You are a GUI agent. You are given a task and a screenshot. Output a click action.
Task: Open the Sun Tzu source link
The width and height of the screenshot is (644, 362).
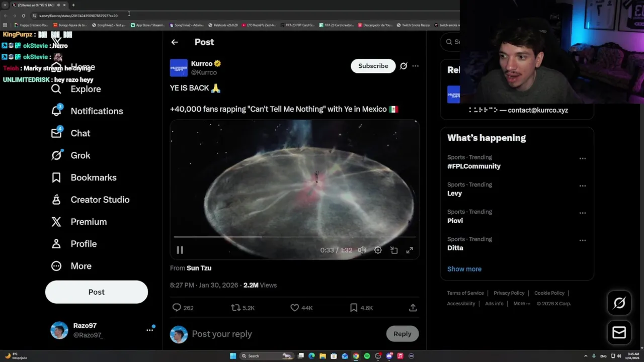199,268
